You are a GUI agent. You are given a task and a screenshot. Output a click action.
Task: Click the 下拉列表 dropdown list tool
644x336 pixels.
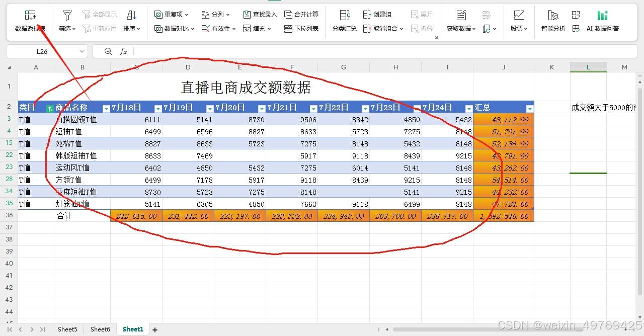(301, 29)
